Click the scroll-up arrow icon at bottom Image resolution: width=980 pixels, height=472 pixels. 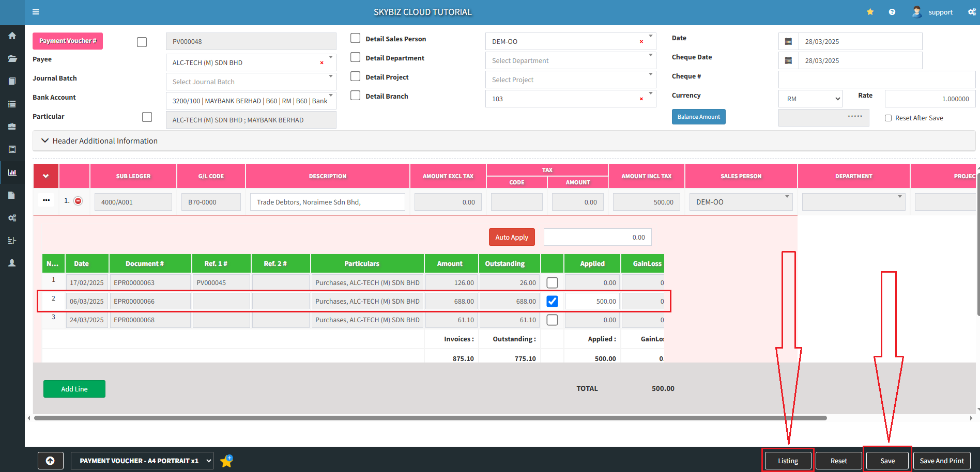[x=50, y=461]
